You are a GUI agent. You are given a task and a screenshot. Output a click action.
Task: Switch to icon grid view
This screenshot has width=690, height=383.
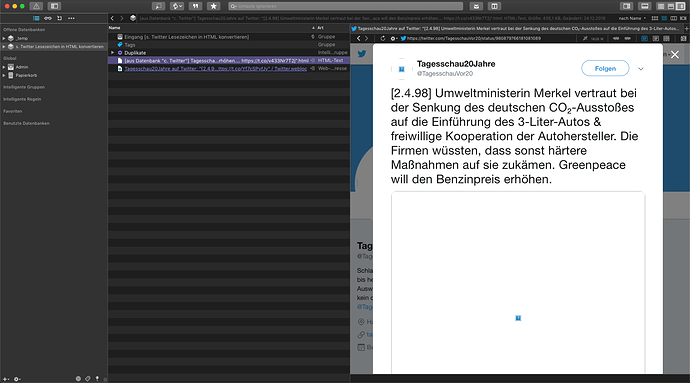point(655,18)
